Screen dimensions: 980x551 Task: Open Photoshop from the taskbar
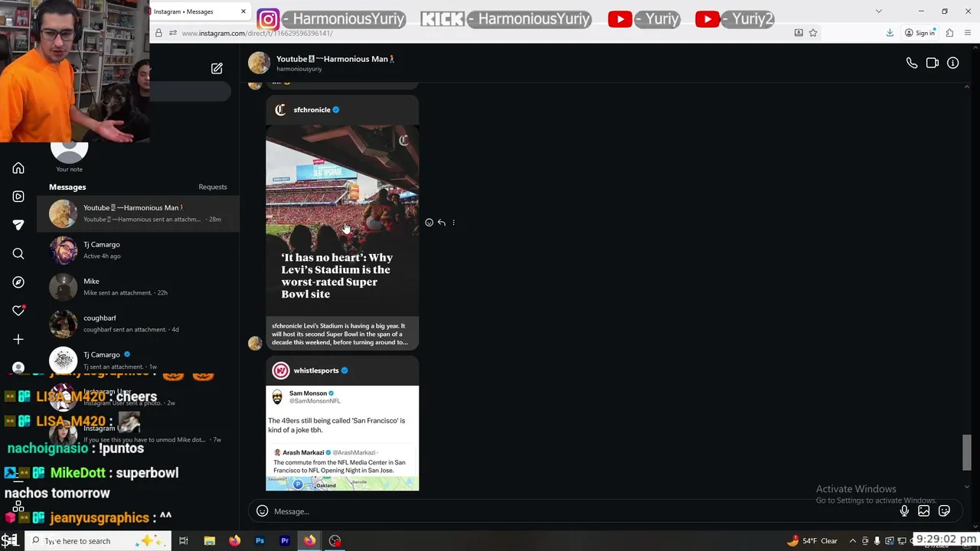[x=260, y=541]
